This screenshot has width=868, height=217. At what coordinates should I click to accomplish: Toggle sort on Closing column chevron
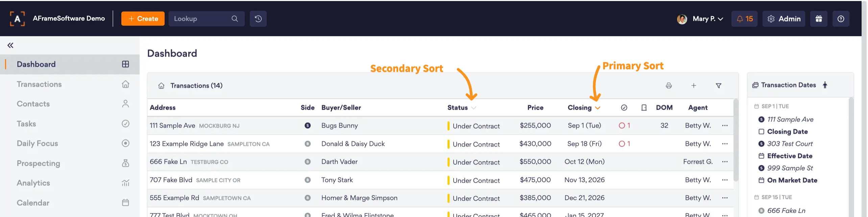click(598, 108)
